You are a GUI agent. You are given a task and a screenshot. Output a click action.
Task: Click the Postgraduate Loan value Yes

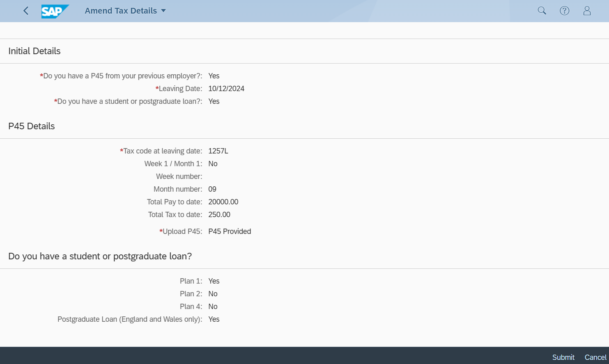click(214, 319)
